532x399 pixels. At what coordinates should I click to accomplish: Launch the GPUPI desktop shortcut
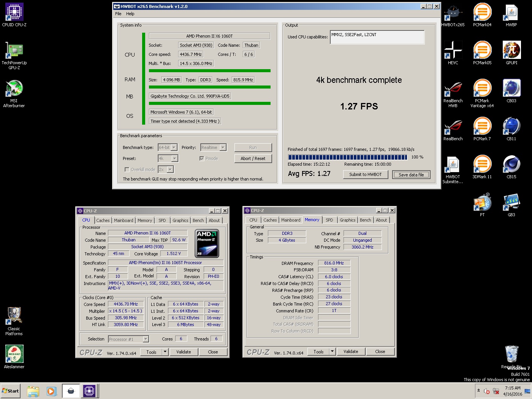[x=511, y=53]
